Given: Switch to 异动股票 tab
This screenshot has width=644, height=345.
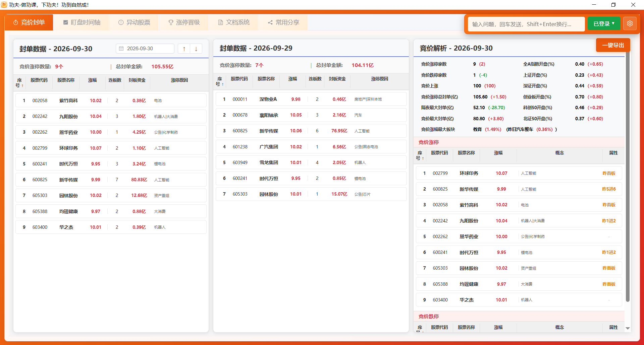Looking at the screenshot, I should (134, 22).
